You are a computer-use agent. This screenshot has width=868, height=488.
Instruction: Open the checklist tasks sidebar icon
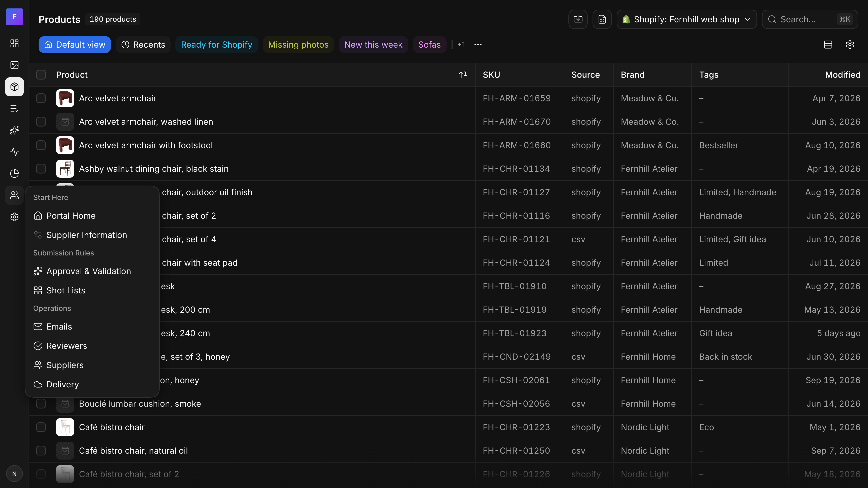pos(14,108)
